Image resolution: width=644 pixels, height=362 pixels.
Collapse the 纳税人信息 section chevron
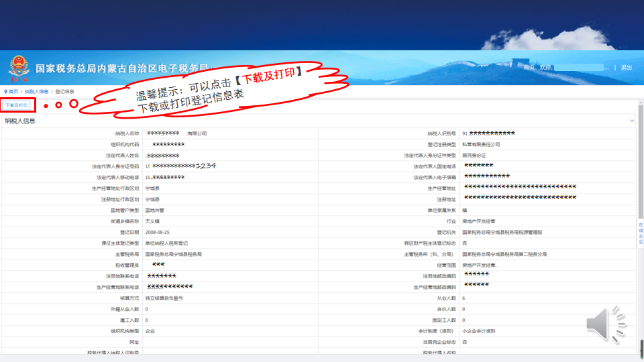click(x=632, y=121)
